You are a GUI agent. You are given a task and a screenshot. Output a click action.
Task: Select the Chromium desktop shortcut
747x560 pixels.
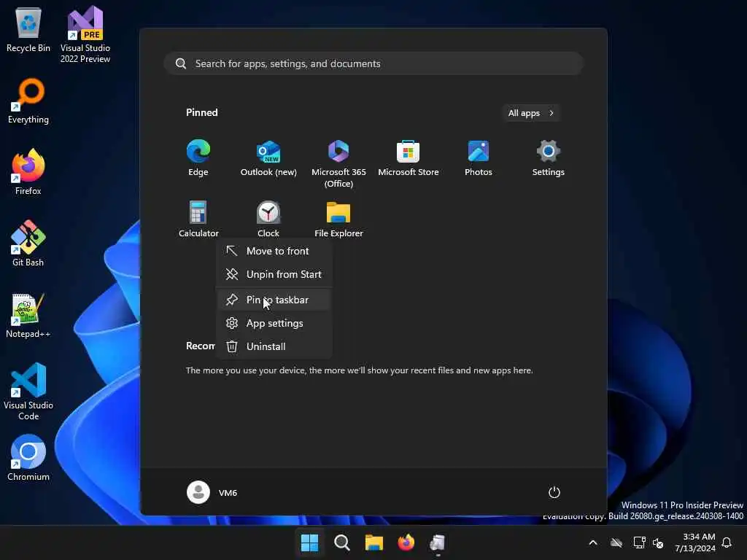(x=28, y=458)
